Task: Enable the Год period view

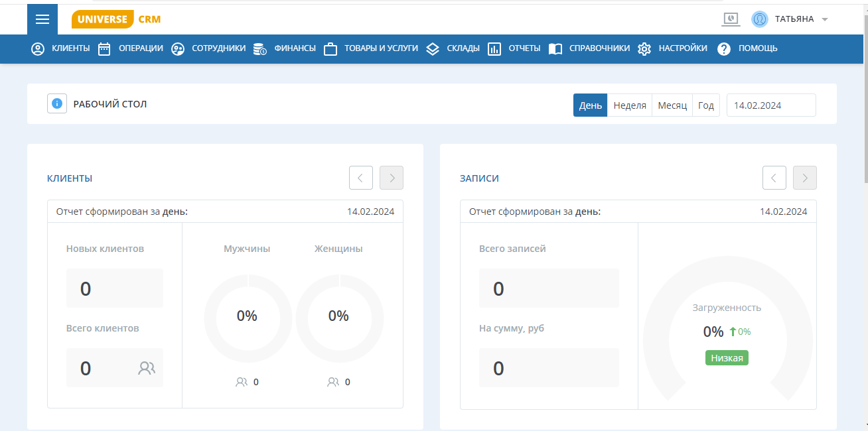Action: (x=705, y=105)
